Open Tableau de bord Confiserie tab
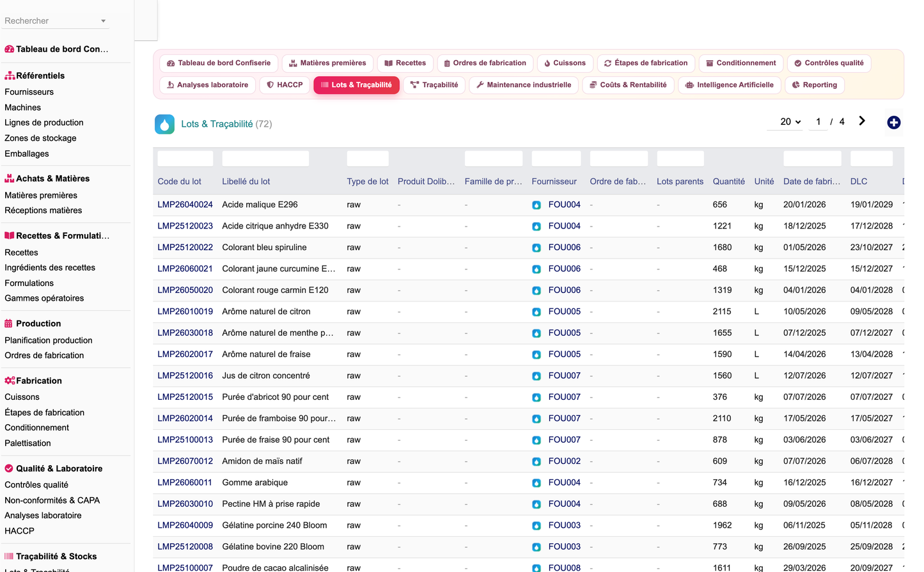Screen dimensions: 924x572 [219, 63]
